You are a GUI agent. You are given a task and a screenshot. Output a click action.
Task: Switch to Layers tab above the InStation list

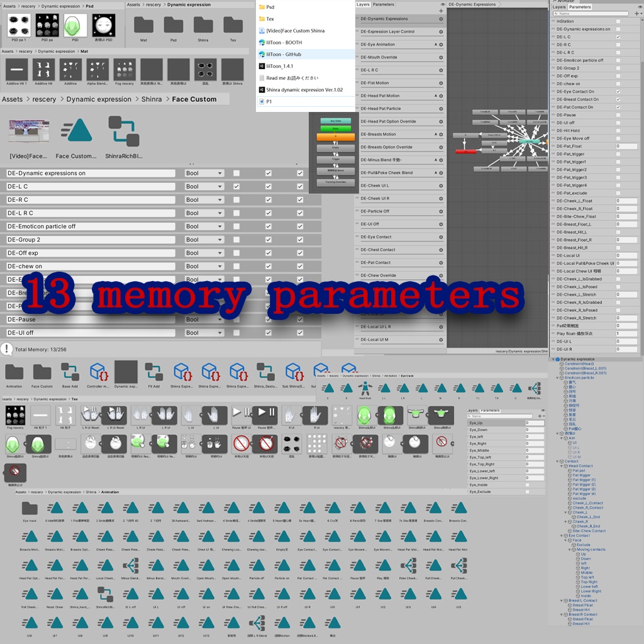559,7
